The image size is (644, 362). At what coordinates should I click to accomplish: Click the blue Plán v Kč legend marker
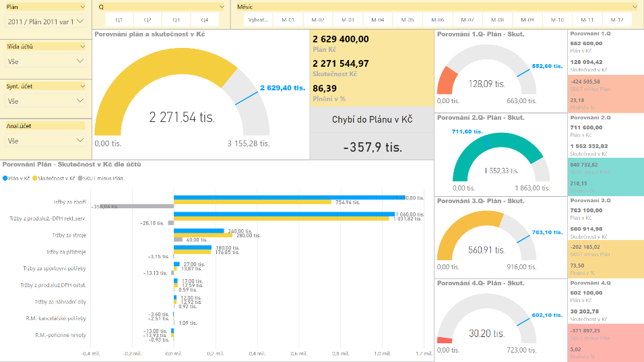(5, 179)
